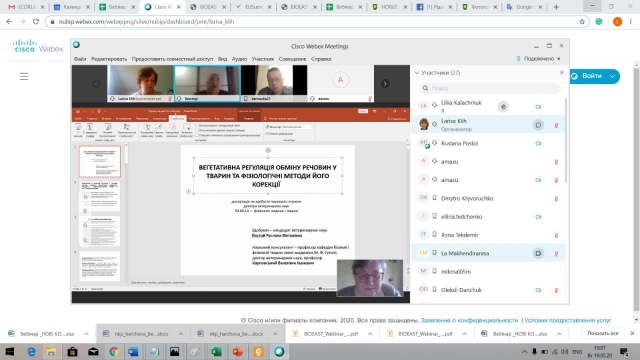Open the Аудио menu
Screen dimensions: 640x360
point(239,59)
